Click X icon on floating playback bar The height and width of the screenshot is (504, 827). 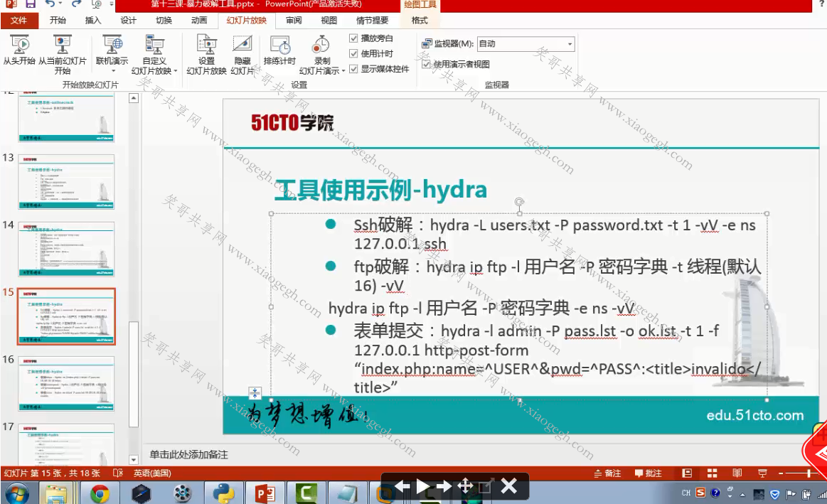point(508,486)
